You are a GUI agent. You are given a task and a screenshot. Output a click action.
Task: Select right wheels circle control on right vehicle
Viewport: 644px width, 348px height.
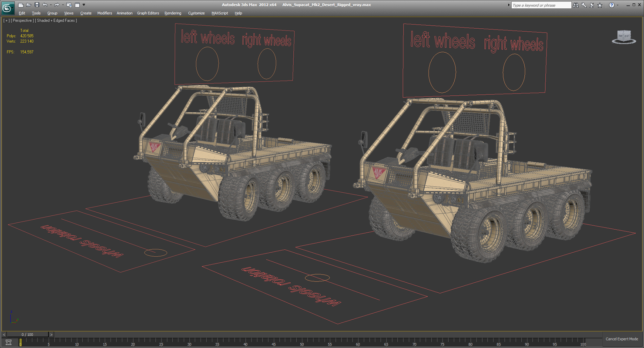[514, 73]
